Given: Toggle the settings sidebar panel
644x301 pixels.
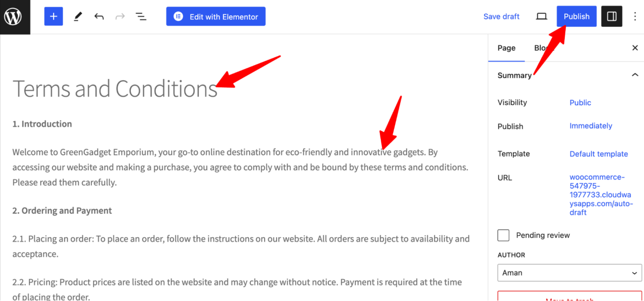Looking at the screenshot, I should coord(611,16).
